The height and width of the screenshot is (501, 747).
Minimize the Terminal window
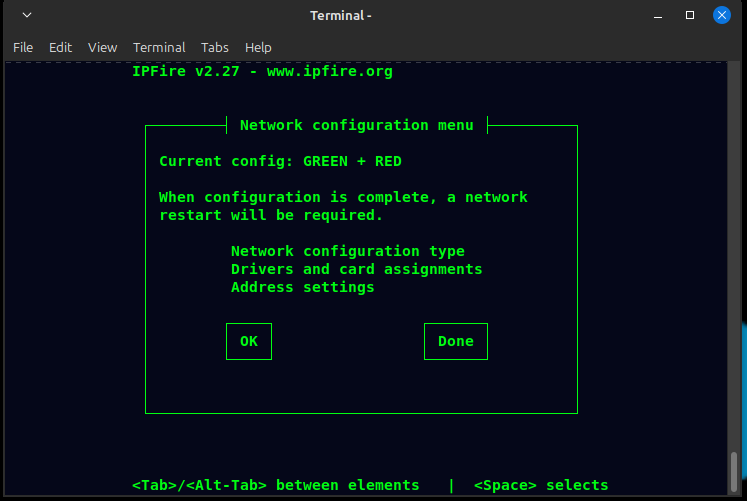[x=660, y=16]
